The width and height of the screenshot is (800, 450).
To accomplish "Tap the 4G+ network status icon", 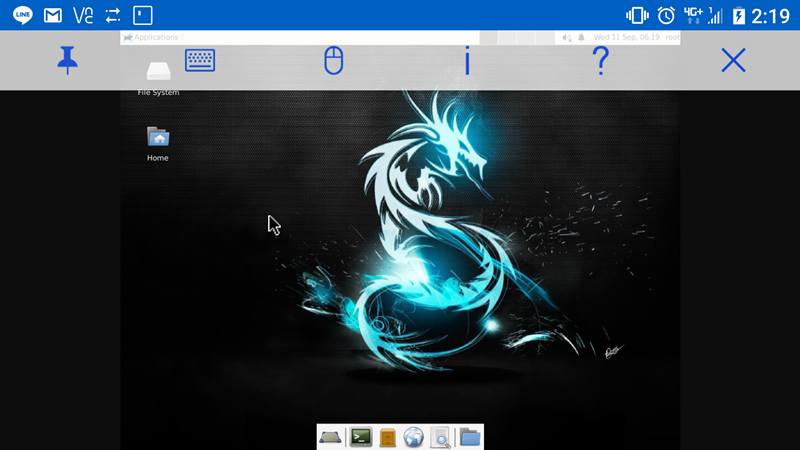I will click(x=693, y=15).
